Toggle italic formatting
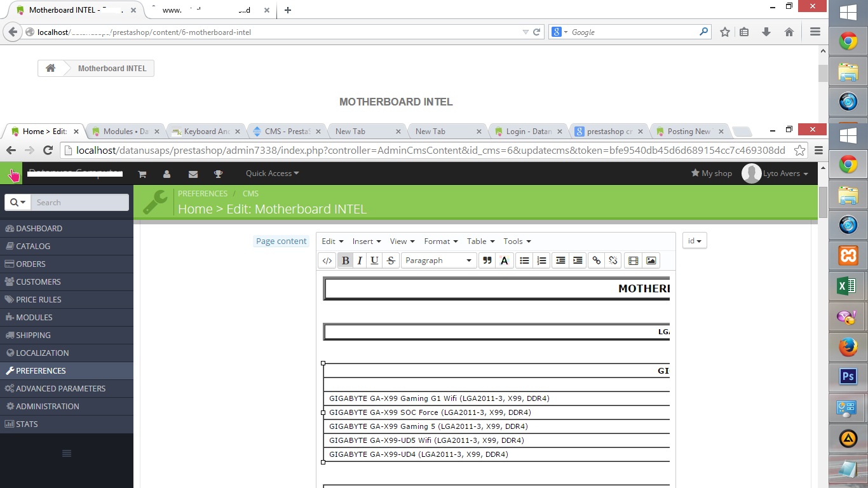 (360, 261)
